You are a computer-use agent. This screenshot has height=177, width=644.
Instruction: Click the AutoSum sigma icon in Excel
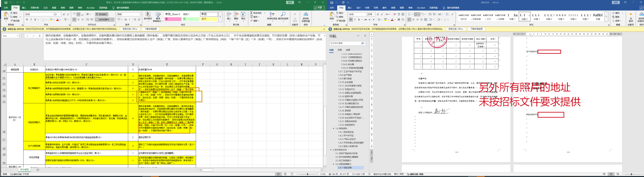[x=251, y=13]
